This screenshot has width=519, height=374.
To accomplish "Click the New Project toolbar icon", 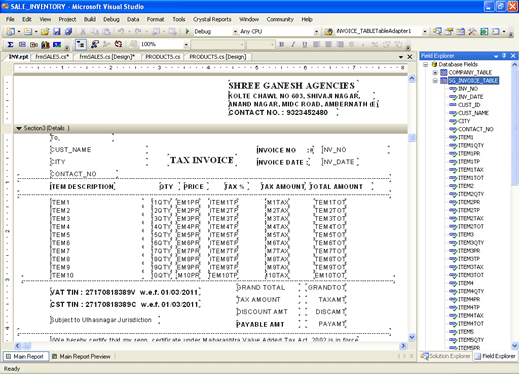I will (11, 31).
